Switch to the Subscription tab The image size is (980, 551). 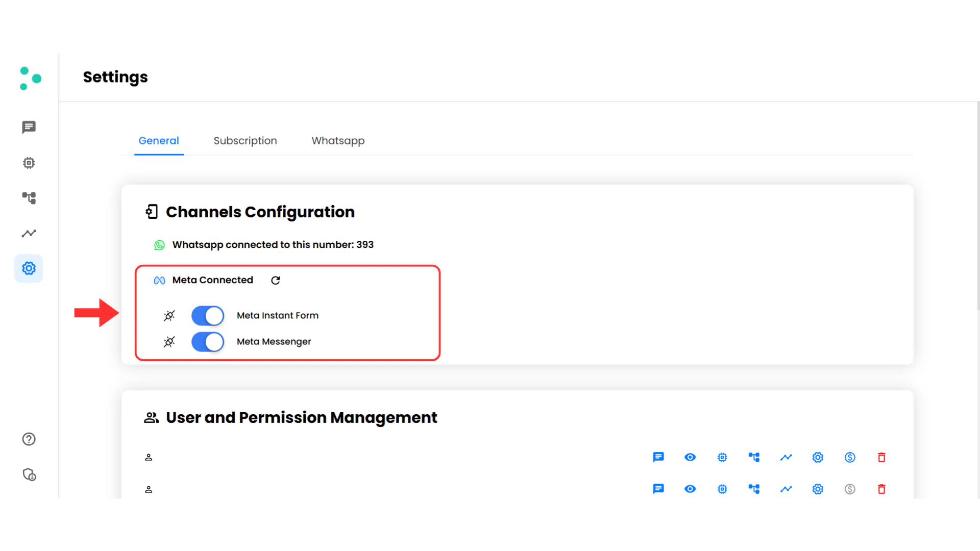(245, 140)
